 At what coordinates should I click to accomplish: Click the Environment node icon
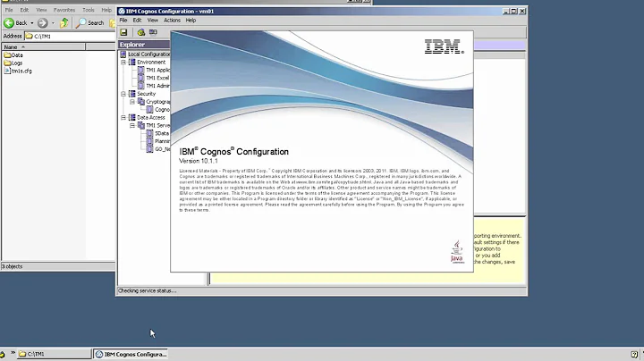pyautogui.click(x=132, y=62)
